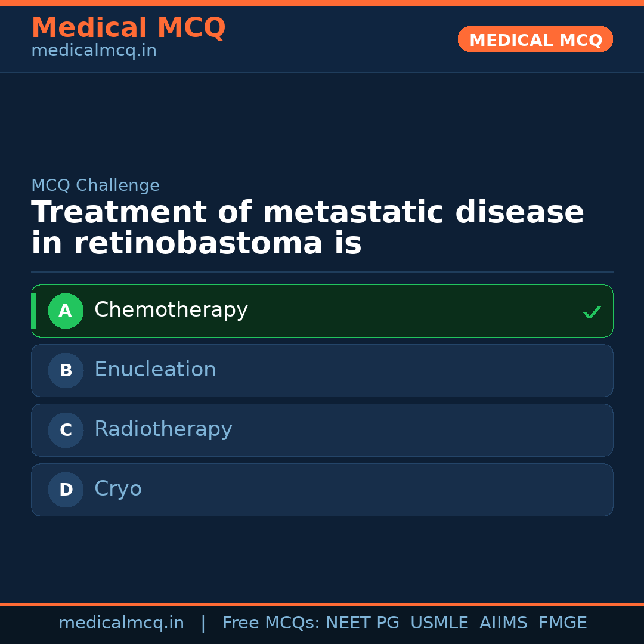Switch to the NEET PG category

pos(362,622)
